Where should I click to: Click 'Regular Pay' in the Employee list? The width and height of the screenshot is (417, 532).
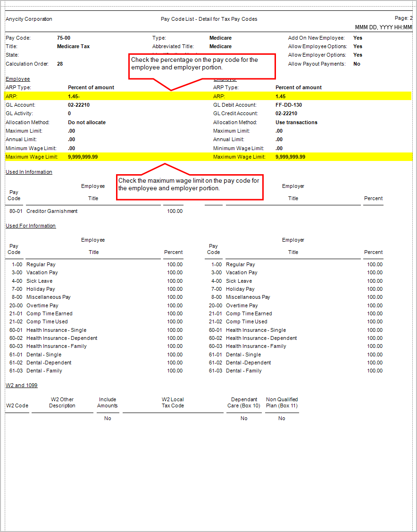coord(41,265)
